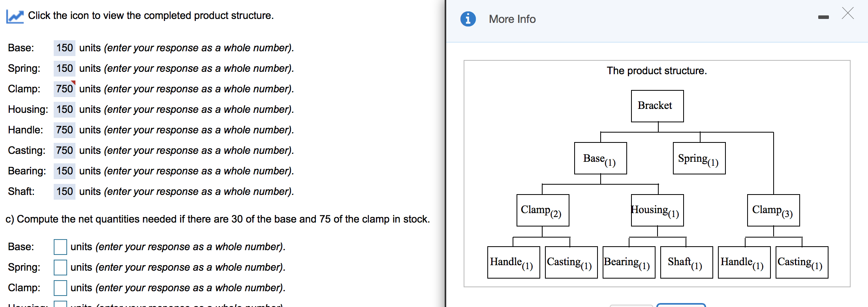The width and height of the screenshot is (868, 307).
Task: Click the empty Spring units box in part c
Action: [x=60, y=268]
